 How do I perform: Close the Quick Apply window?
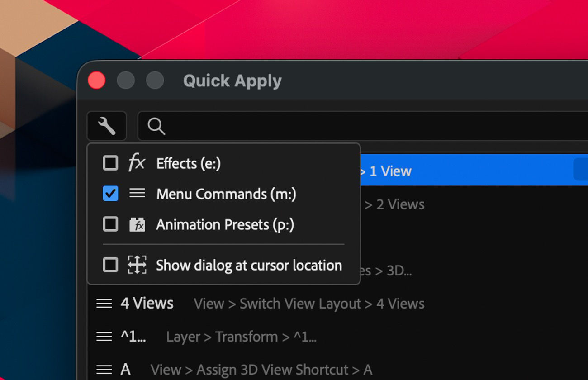[x=96, y=81]
